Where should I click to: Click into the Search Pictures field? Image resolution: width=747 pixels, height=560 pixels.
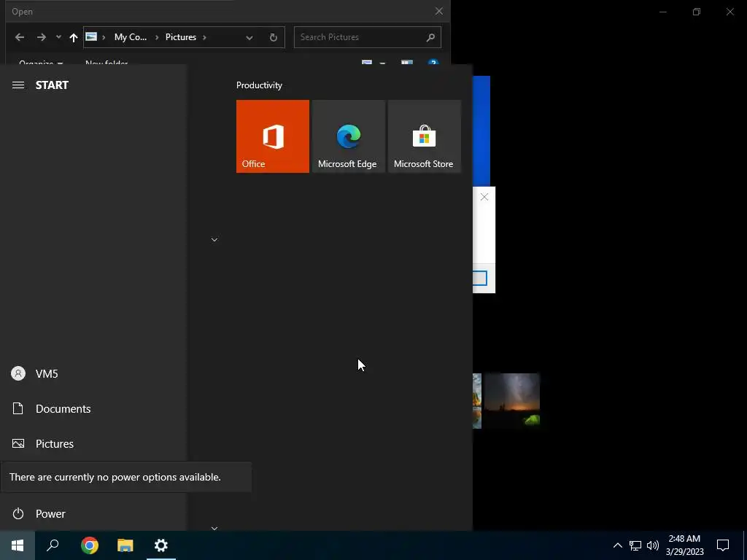point(368,37)
